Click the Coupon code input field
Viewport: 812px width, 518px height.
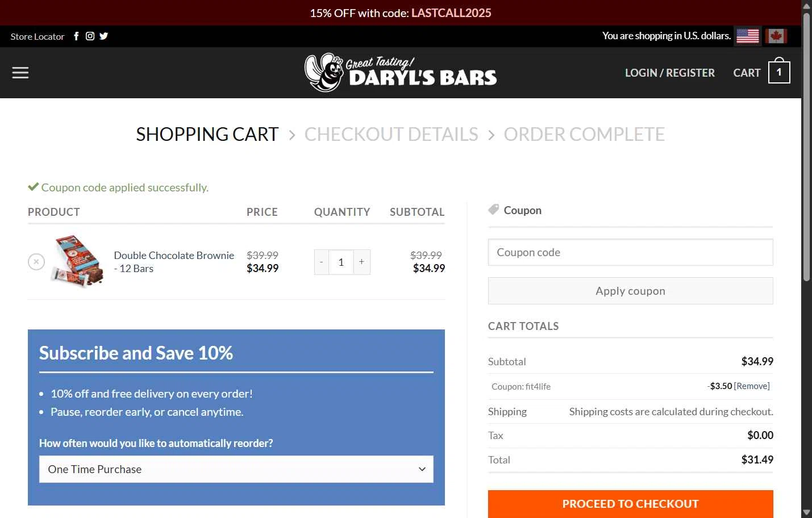630,252
